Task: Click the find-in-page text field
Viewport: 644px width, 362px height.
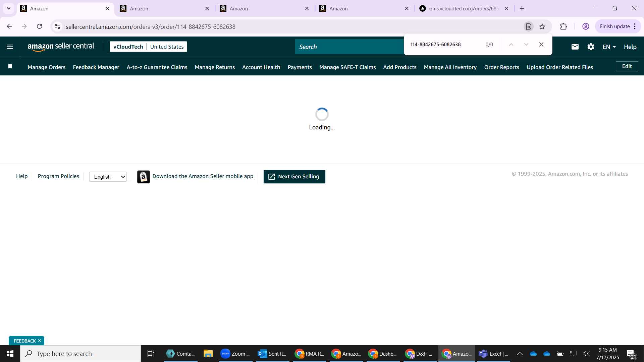Action: (x=444, y=45)
